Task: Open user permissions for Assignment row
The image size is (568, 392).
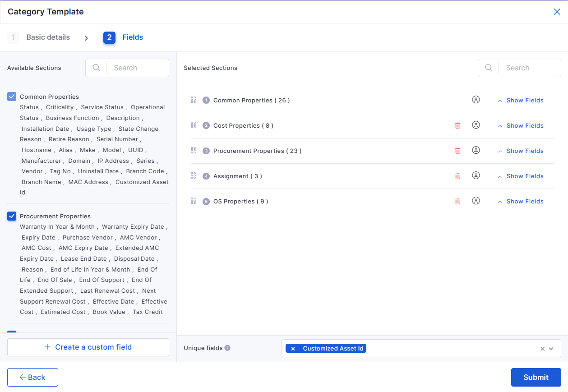Action: 476,175
